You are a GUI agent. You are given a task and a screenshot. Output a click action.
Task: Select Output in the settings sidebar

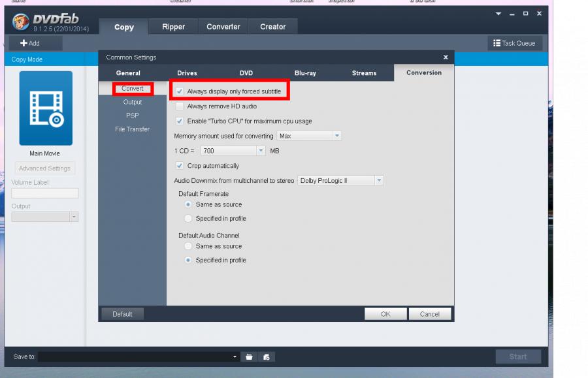(133, 102)
